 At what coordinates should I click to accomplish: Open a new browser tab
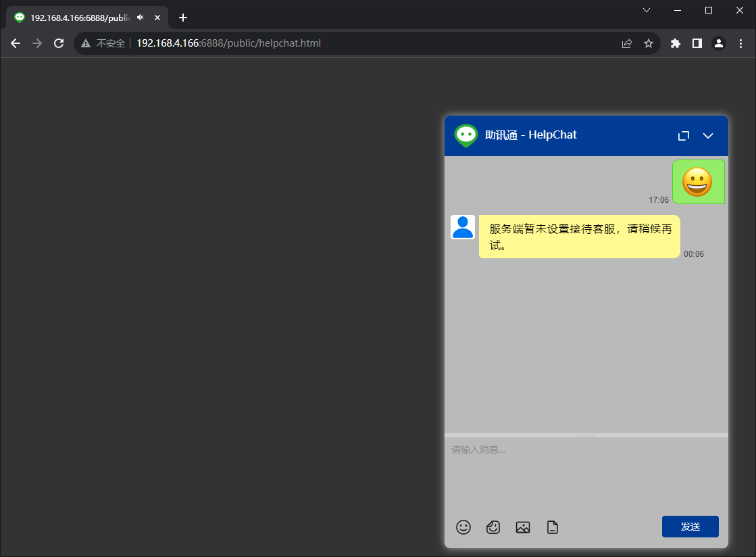click(182, 18)
